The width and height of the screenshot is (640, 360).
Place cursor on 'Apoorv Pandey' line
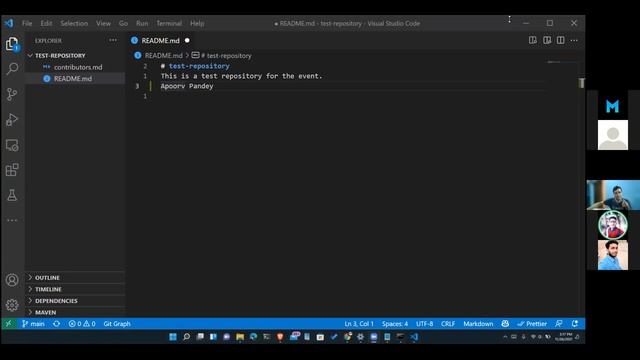coord(187,86)
